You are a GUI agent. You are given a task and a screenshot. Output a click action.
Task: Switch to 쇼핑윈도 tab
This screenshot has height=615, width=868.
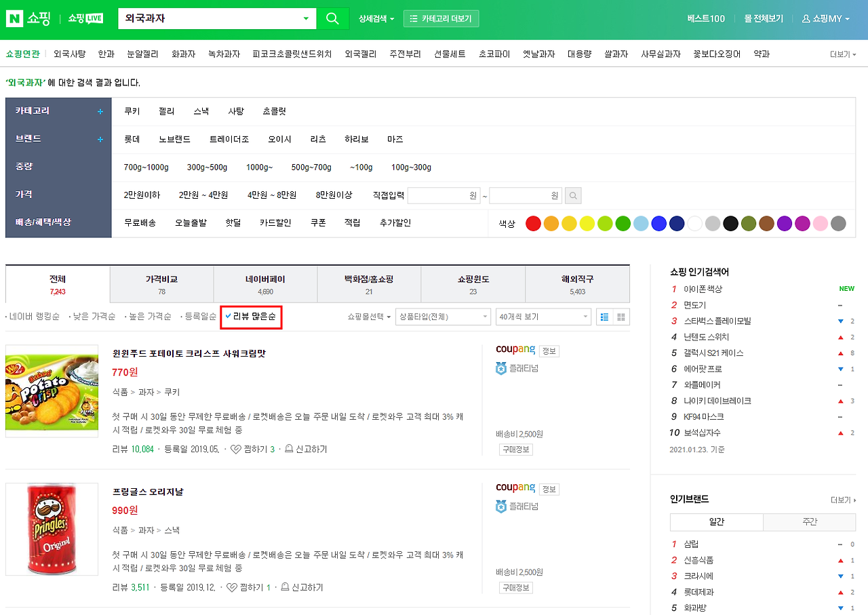473,284
